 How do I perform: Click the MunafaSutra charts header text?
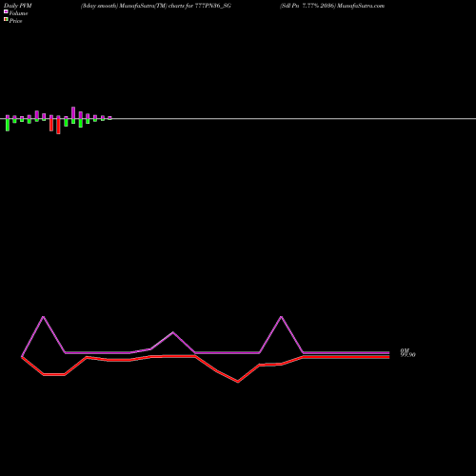click(x=156, y=6)
